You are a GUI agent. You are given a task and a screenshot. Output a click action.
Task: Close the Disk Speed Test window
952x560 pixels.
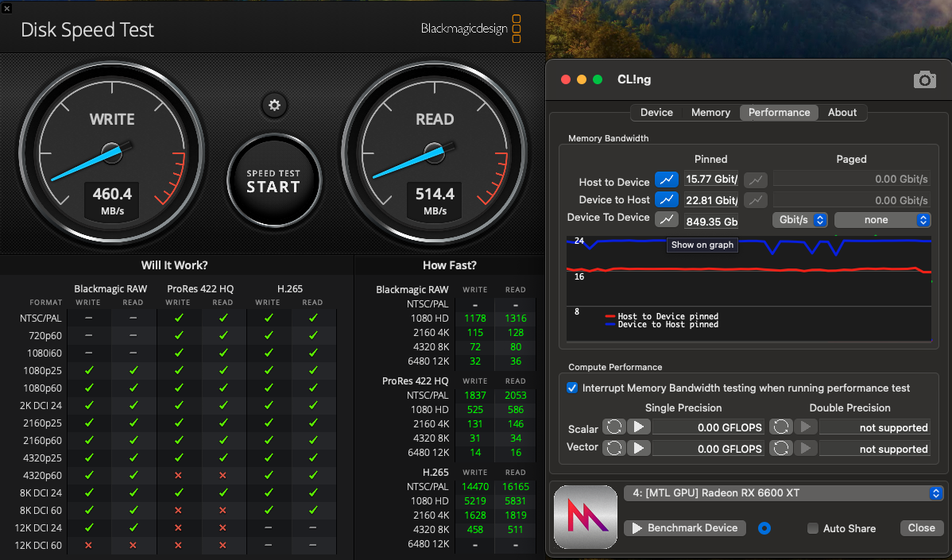tap(6, 8)
